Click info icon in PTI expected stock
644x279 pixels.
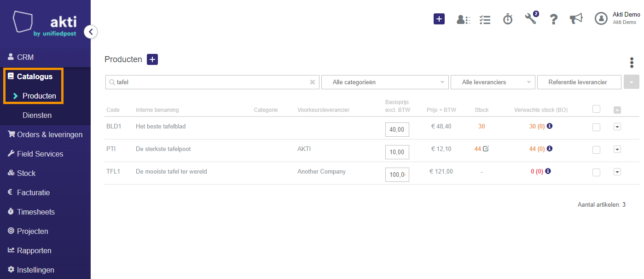click(550, 148)
